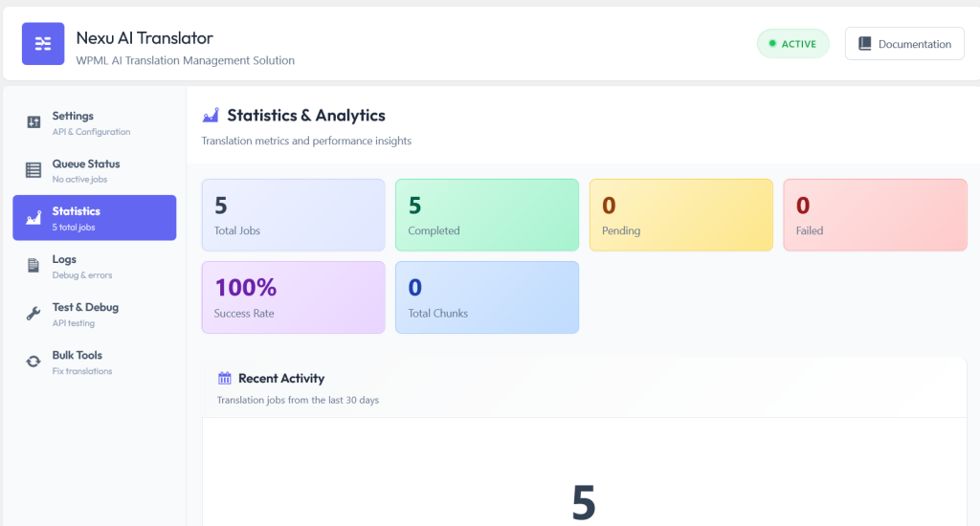Click the Statistics chart icon in sidebar
The image size is (980, 526).
[33, 218]
